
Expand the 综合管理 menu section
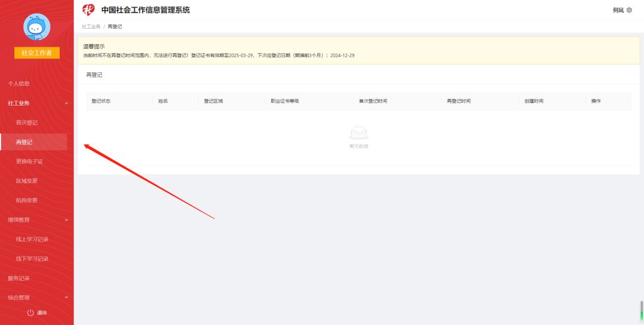click(66, 298)
